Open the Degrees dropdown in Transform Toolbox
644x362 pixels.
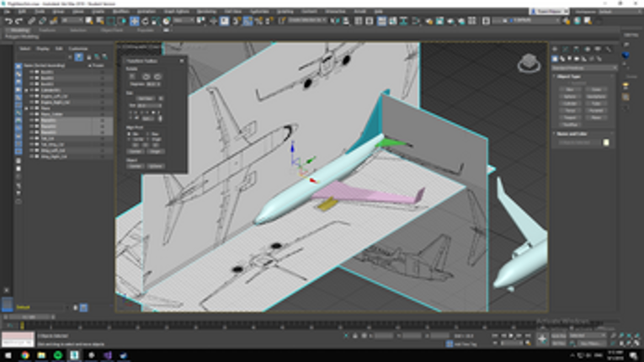pyautogui.click(x=153, y=84)
